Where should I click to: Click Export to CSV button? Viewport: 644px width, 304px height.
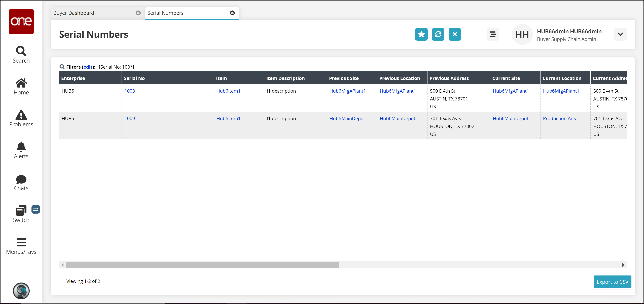[612, 282]
